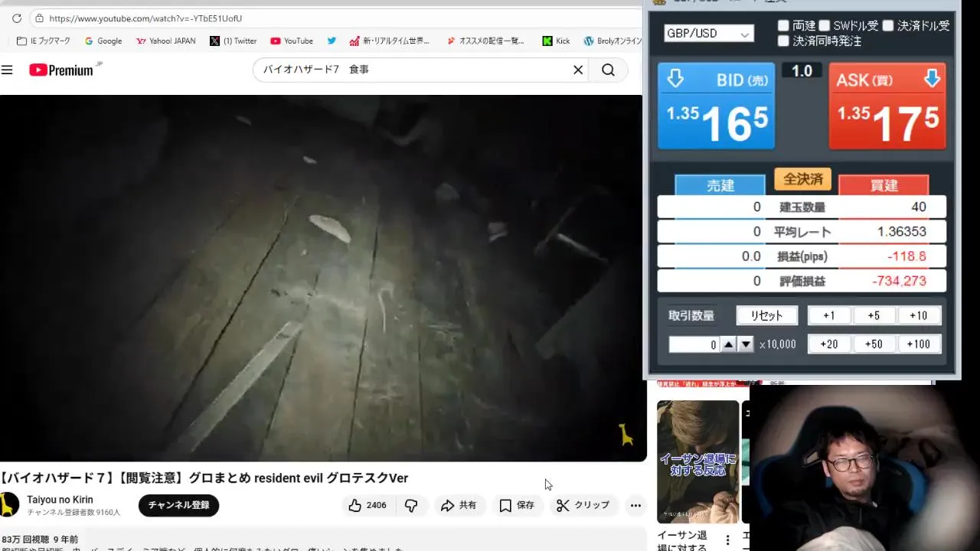The width and height of the screenshot is (980, 551).
Task: Click the 建玉数量 value 40
Action: coord(919,207)
